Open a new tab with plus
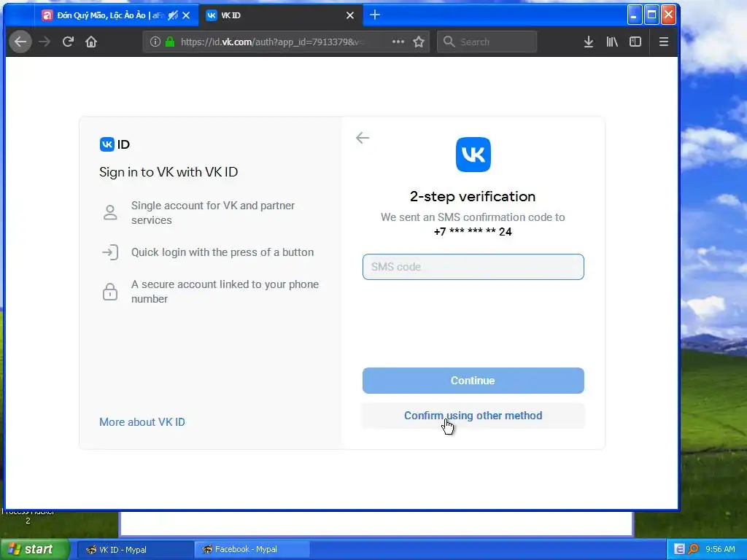Image resolution: width=747 pixels, height=560 pixels. tap(375, 15)
